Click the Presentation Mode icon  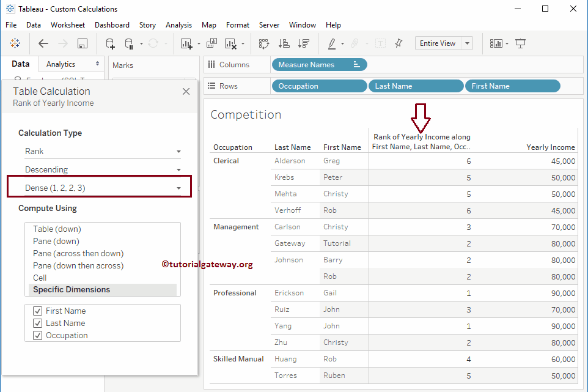521,43
